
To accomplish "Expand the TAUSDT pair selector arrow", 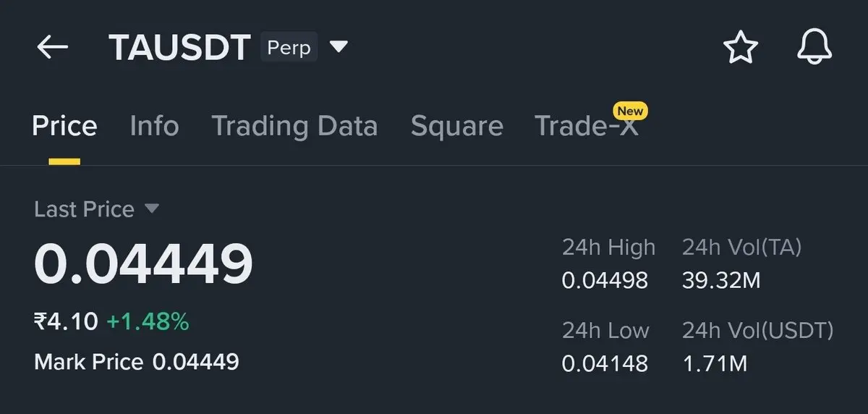I will pyautogui.click(x=339, y=47).
